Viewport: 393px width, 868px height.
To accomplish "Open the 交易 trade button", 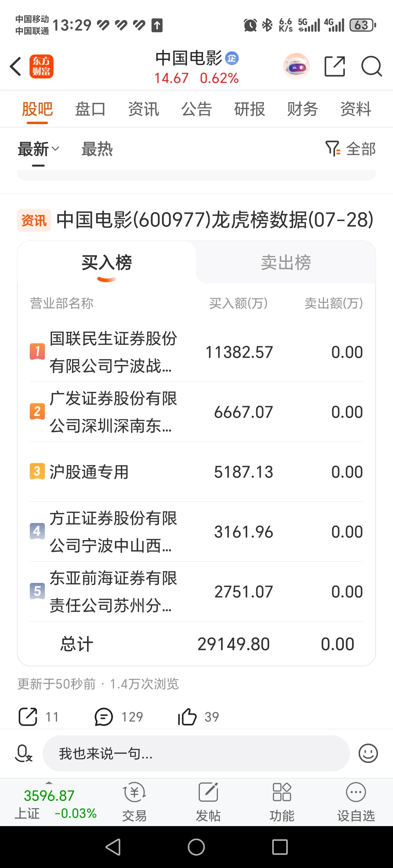I will click(x=135, y=802).
